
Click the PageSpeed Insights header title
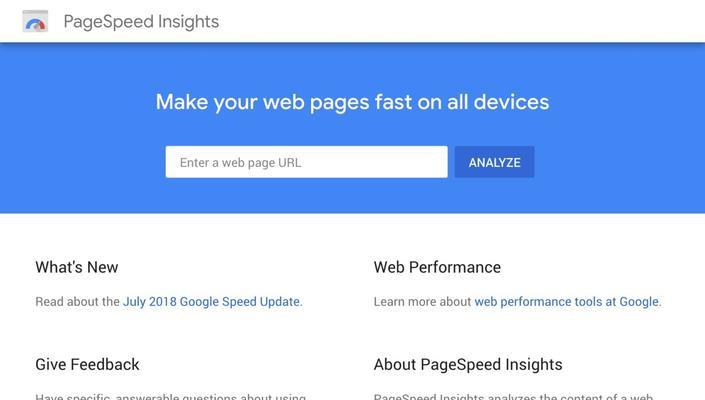(141, 22)
